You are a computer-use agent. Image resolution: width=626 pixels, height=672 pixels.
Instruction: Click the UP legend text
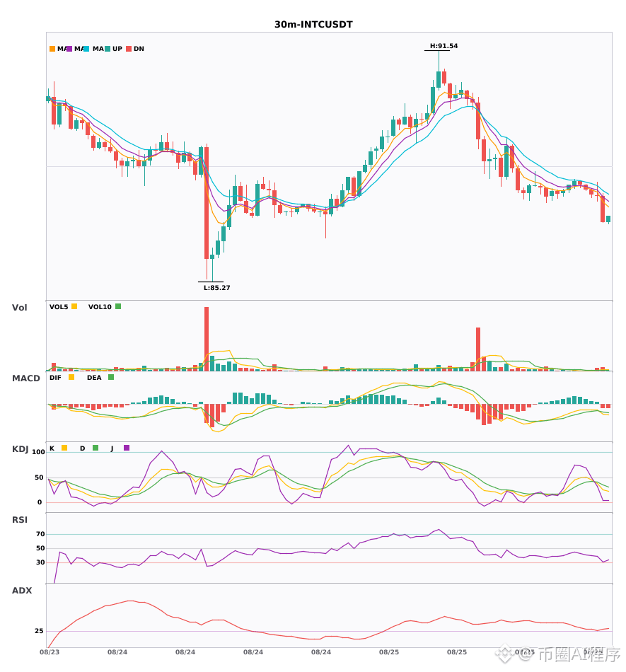(117, 49)
